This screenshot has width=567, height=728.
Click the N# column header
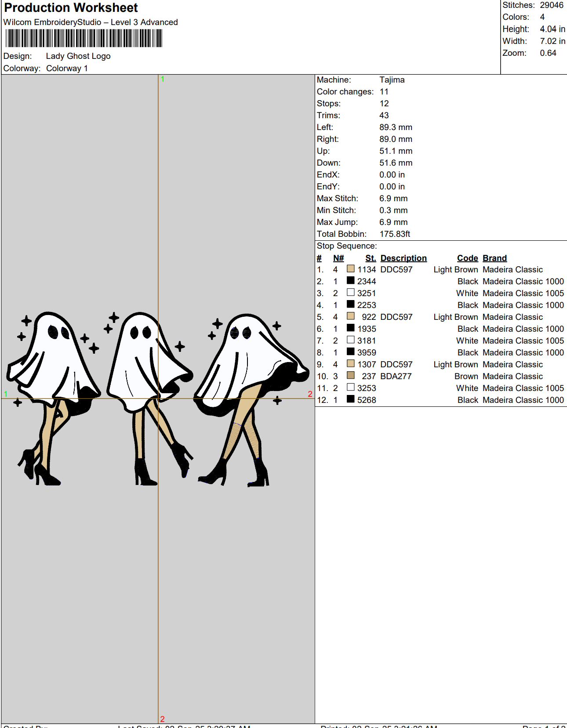[338, 258]
